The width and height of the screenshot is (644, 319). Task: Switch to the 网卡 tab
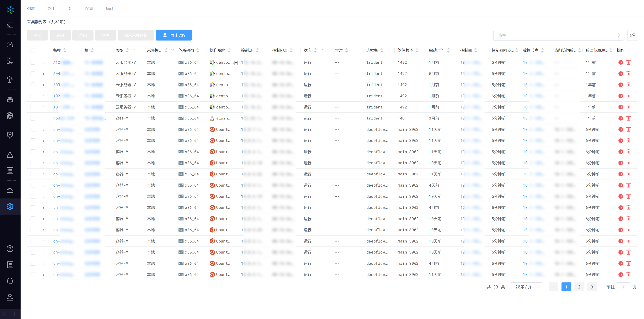pyautogui.click(x=52, y=8)
